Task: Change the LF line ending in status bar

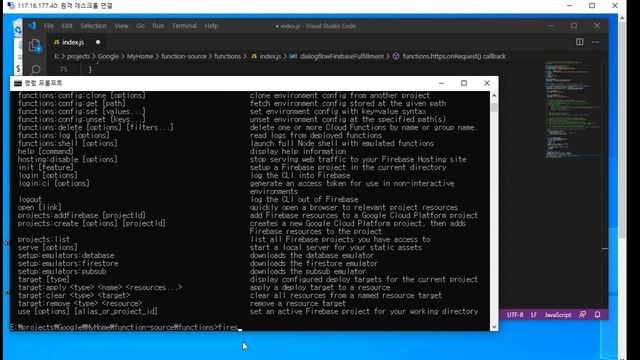Action: point(534,315)
